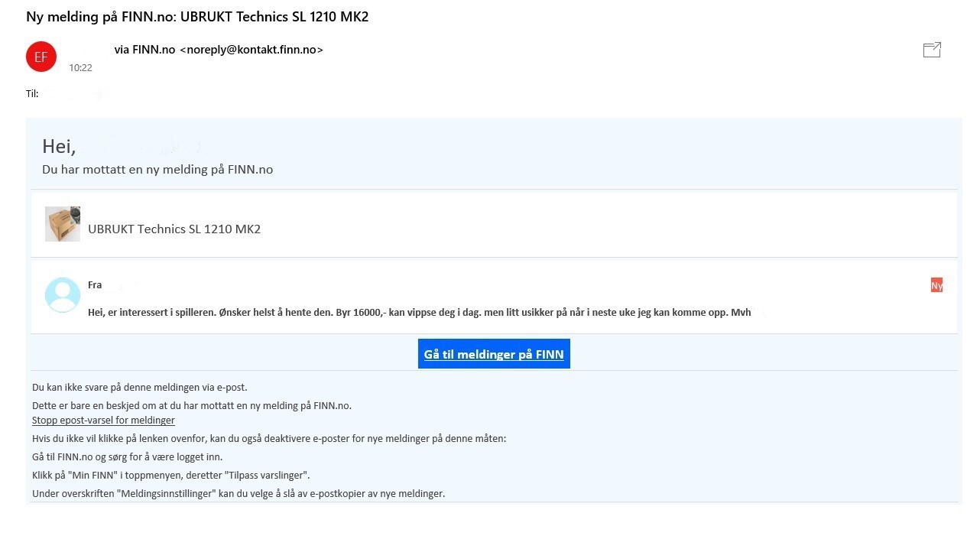Open the email in a new window

[932, 50]
